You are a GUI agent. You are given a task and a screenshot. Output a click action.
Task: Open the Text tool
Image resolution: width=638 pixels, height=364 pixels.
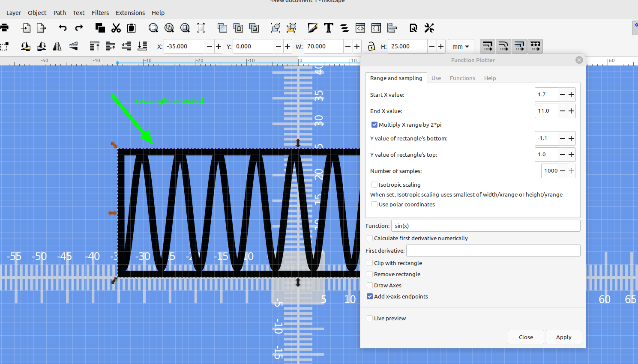pyautogui.click(x=329, y=28)
